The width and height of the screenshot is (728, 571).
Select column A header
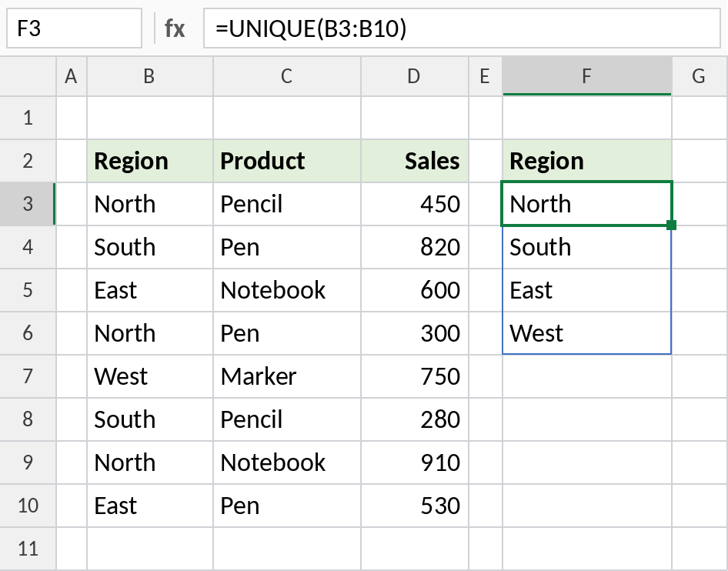point(72,76)
